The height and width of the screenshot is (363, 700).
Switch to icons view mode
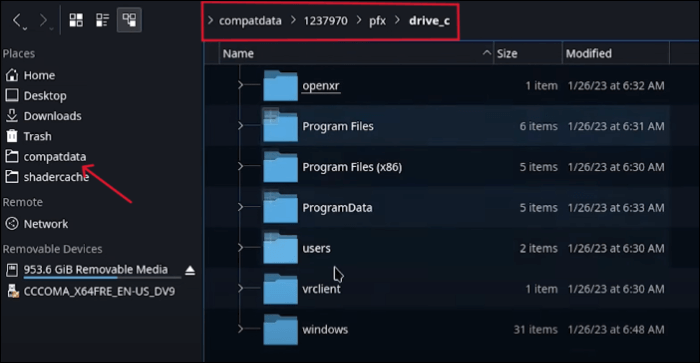point(76,20)
